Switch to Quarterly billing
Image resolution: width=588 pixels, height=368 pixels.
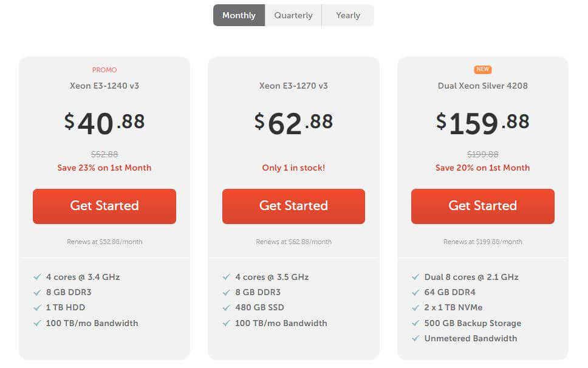coord(293,15)
